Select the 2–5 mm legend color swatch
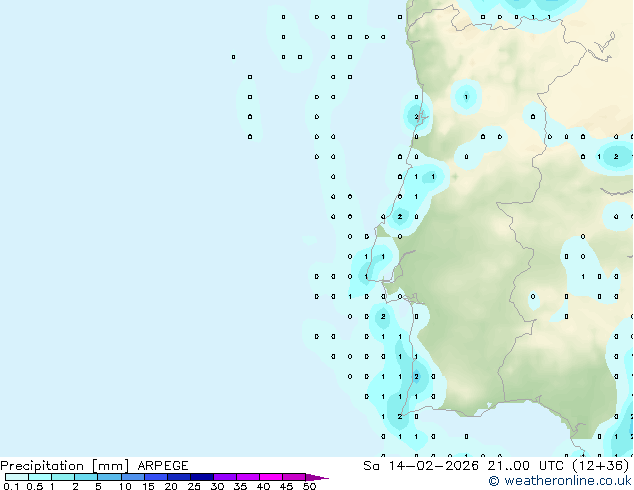This screenshot has width=634, height=490. [x=86, y=477]
